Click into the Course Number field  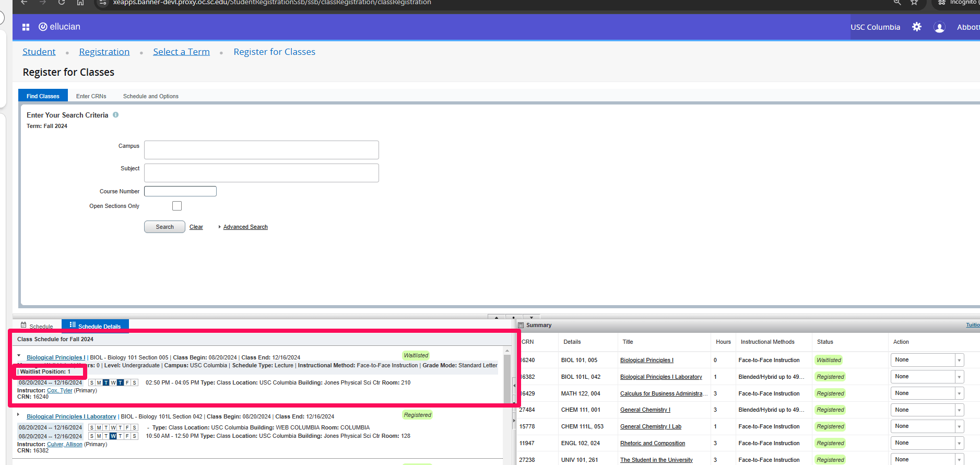(180, 191)
